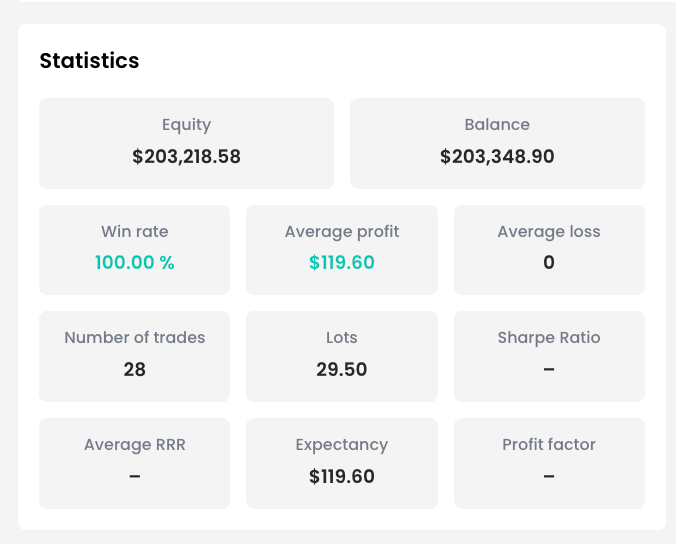
Task: Click the Lots label
Action: (342, 338)
